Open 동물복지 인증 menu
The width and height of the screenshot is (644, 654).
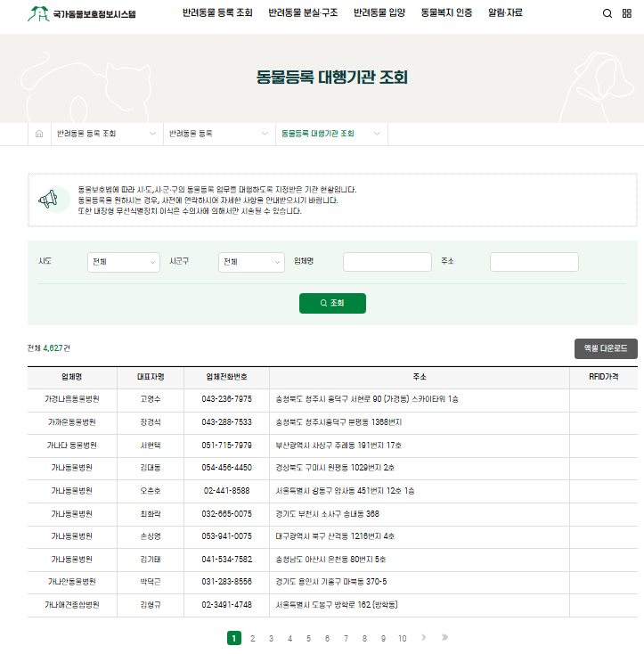[446, 13]
